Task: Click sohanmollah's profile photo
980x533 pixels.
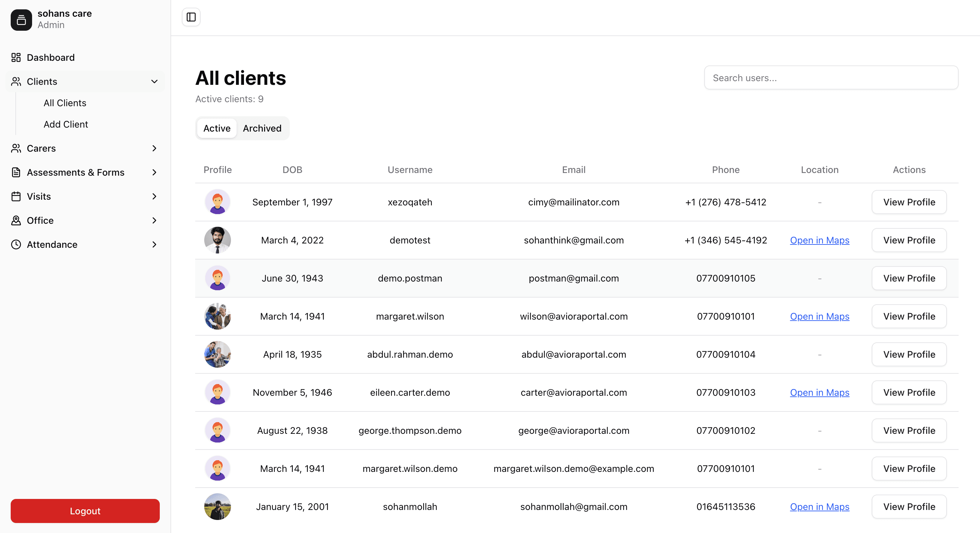Action: click(218, 506)
